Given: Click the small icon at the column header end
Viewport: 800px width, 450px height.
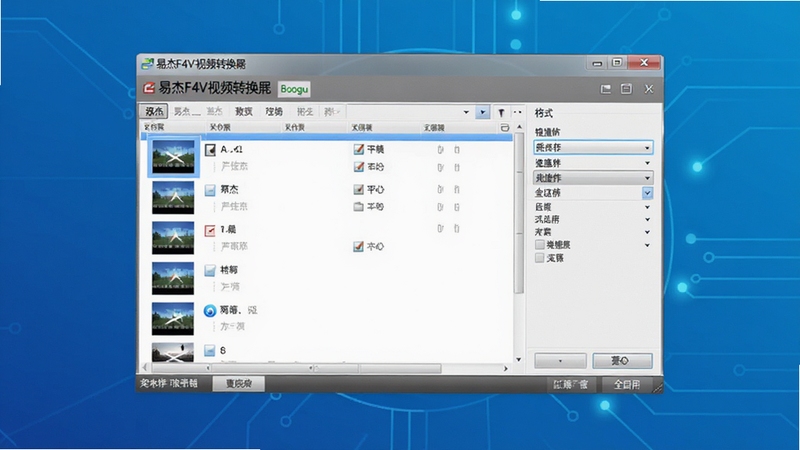Looking at the screenshot, I should pyautogui.click(x=505, y=128).
